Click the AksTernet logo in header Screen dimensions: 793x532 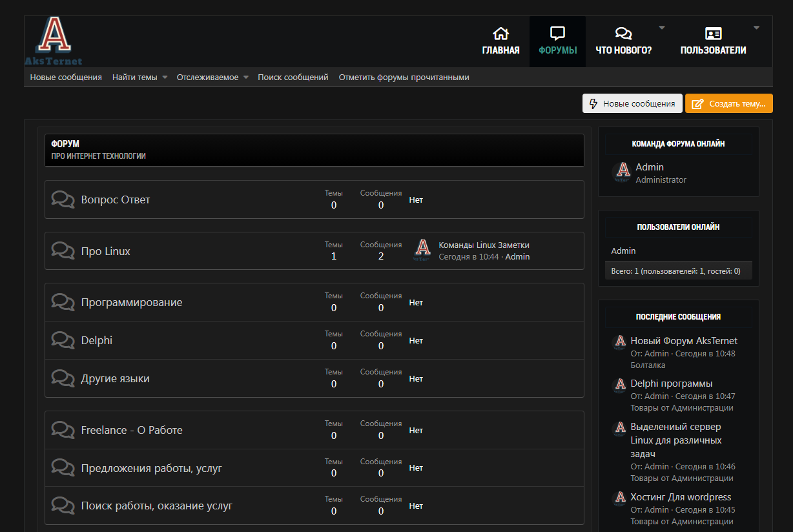click(54, 41)
